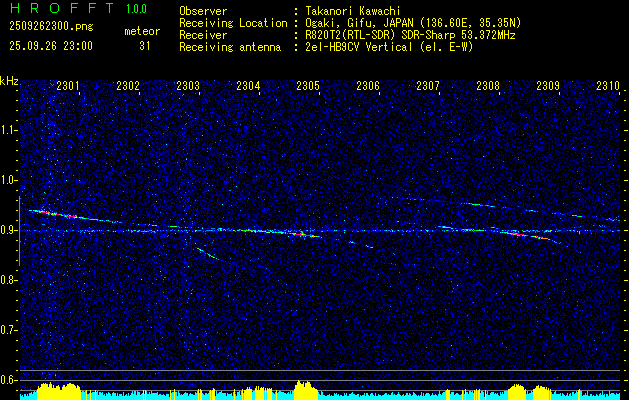
Task: Click the 2308 time marker
Action: tap(488, 85)
